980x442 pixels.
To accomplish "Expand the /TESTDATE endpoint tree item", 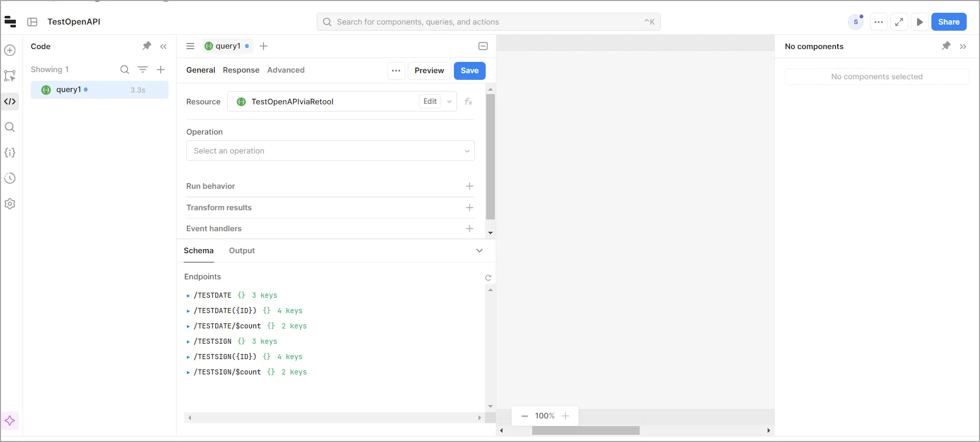I will point(188,296).
